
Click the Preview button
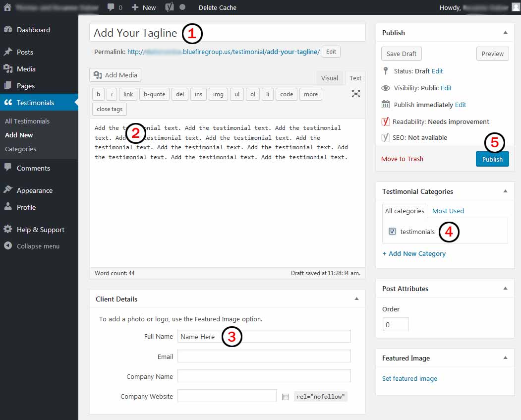[492, 54]
